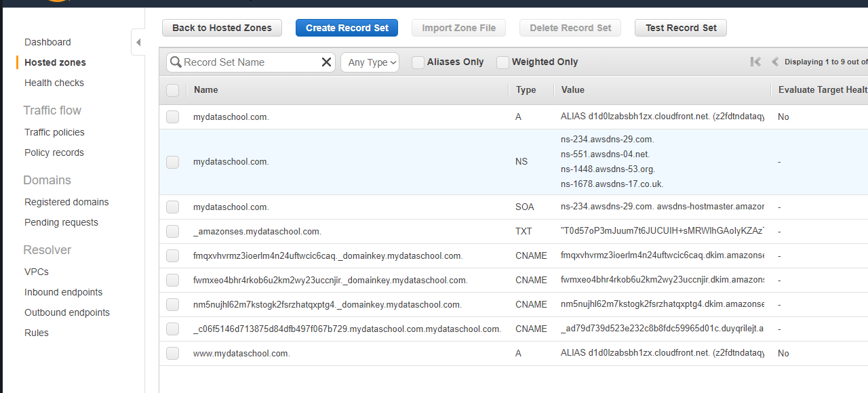Click the search magnifier icon
The height and width of the screenshot is (393, 868).
point(176,62)
